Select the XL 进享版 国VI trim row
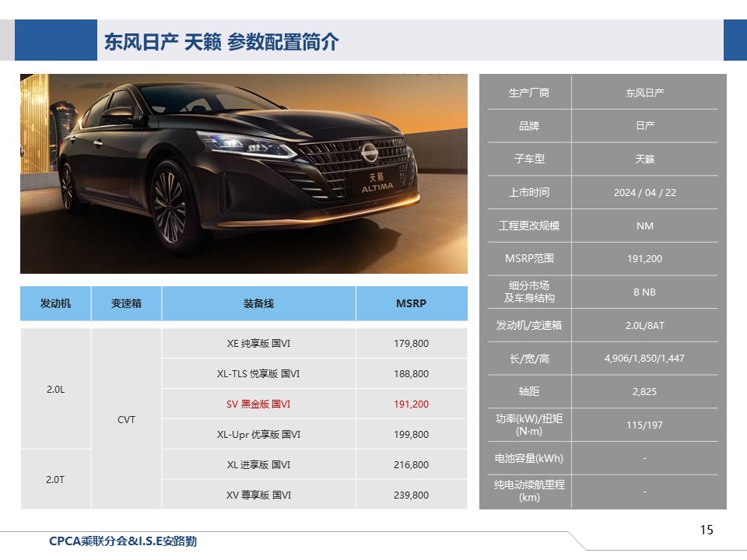 [x=258, y=465]
